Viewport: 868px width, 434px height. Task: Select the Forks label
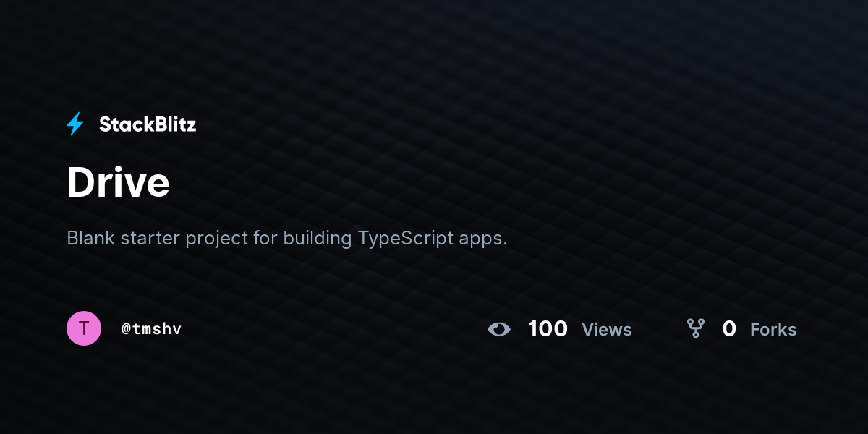773,330
